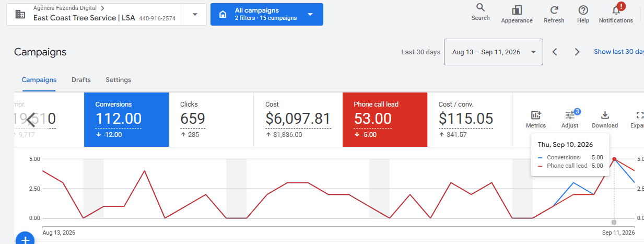The height and width of the screenshot is (244, 644).
Task: Click the Last 30 days label
Action: [420, 52]
